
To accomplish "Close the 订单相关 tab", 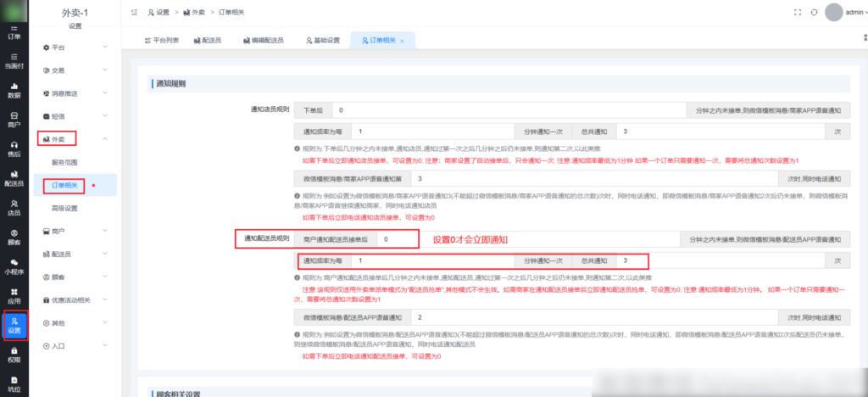I will coord(402,41).
